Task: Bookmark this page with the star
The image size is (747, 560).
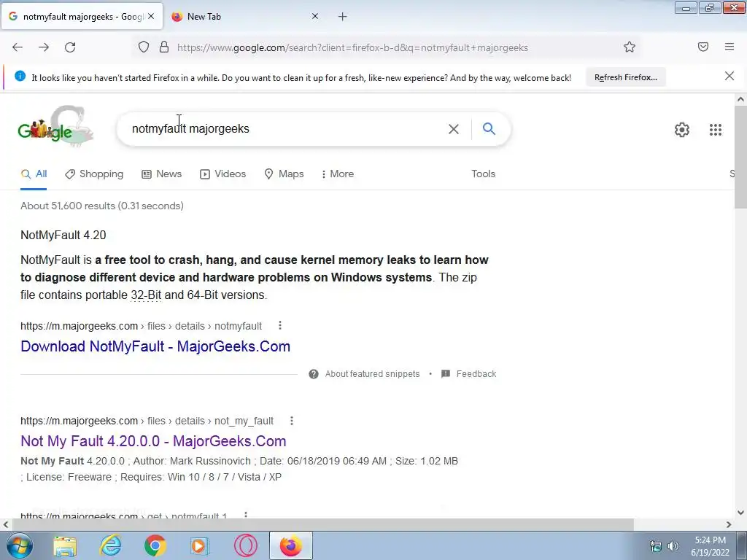Action: pos(630,47)
